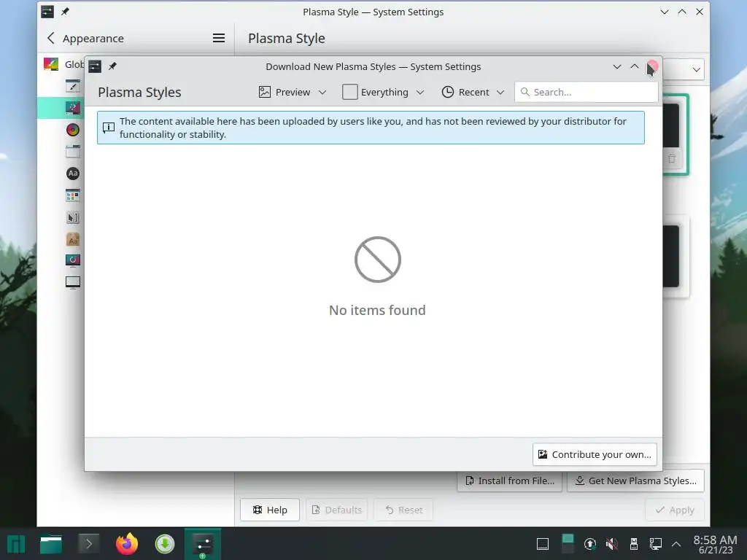Open Font Management via tan Aa icon
This screenshot has height=560, width=747.
point(73,239)
